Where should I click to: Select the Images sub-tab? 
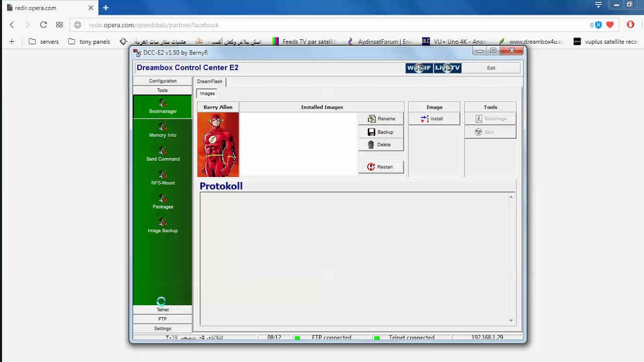click(207, 94)
